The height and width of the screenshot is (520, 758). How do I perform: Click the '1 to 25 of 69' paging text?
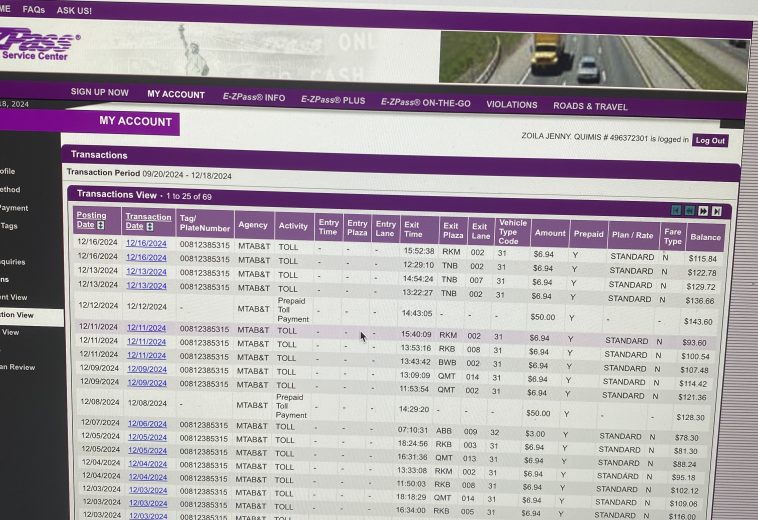click(x=189, y=196)
